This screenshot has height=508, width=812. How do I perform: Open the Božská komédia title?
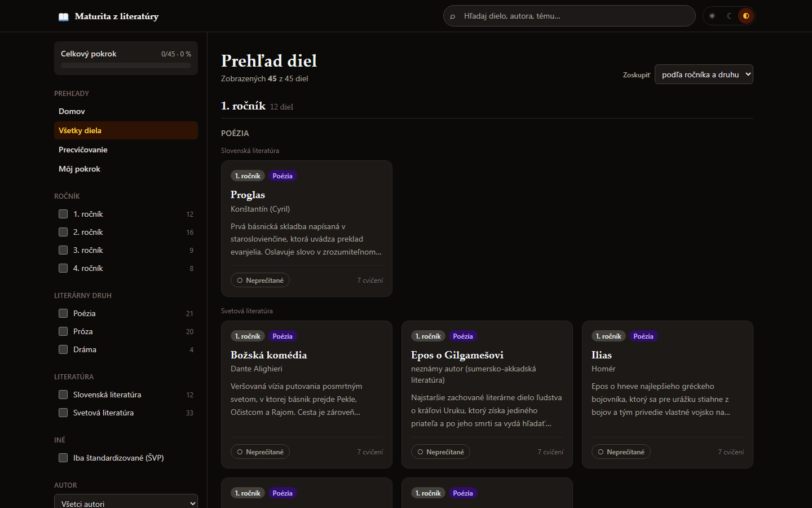point(268,355)
